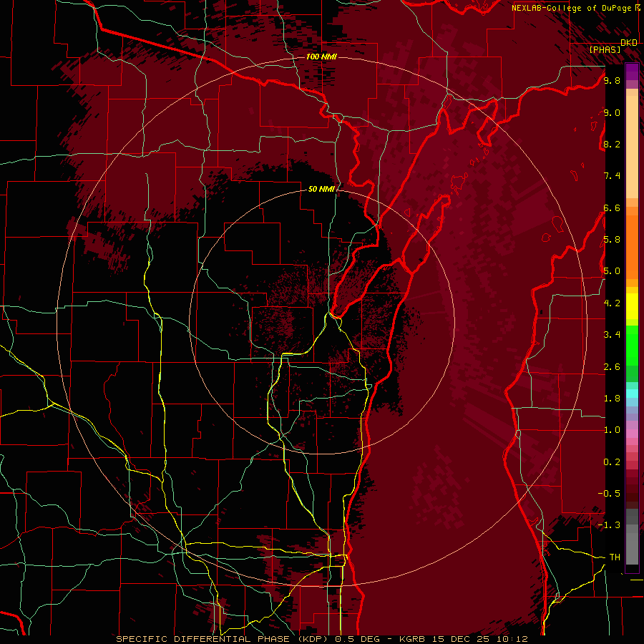Click the 8.2 value on color scale
The image size is (644, 644).
point(612,144)
